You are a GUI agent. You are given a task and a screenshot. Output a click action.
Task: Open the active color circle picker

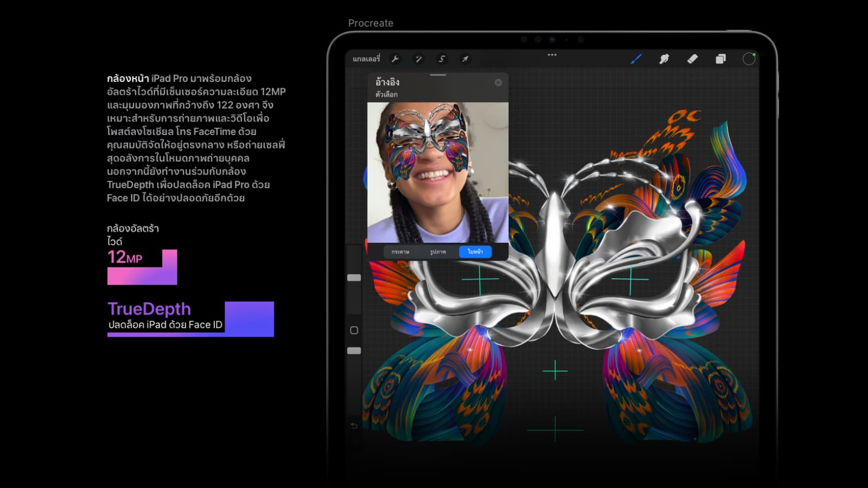749,59
